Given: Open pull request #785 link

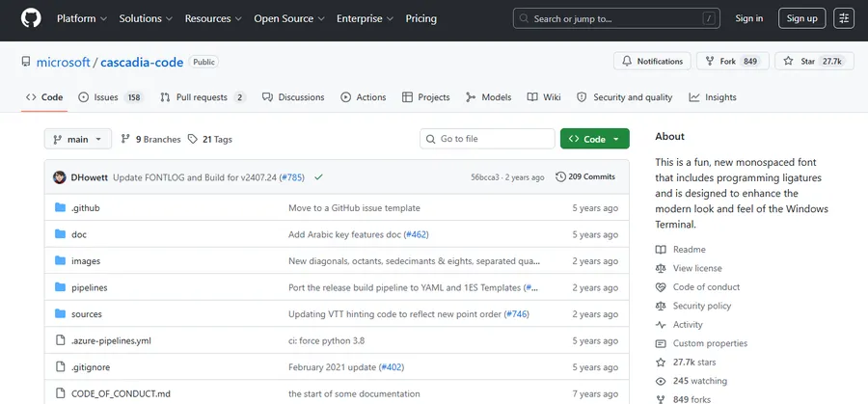Looking at the screenshot, I should click(291, 177).
